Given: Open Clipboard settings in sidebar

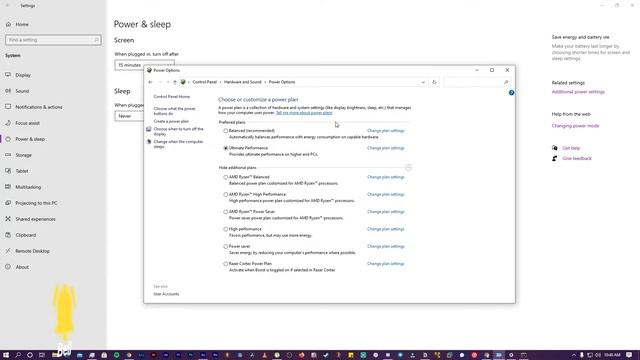Looking at the screenshot, I should pos(25,235).
